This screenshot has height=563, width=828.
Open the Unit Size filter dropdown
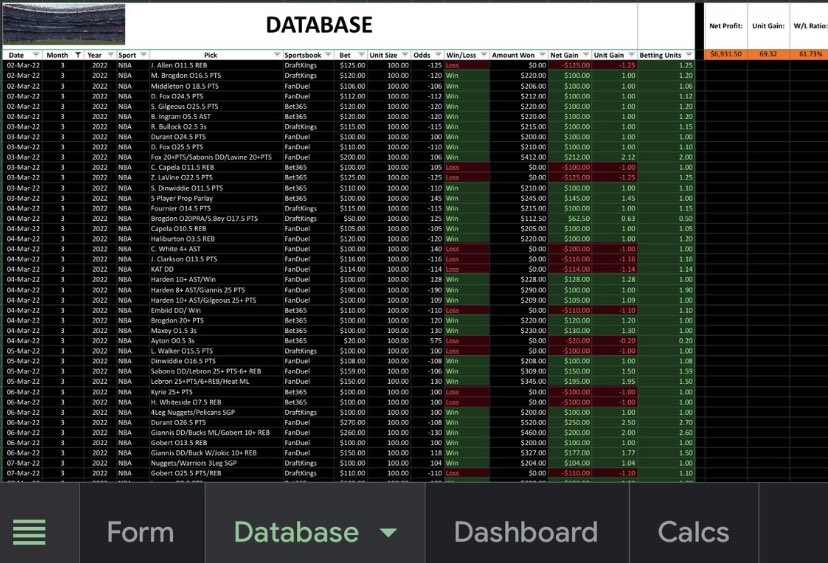[405, 55]
